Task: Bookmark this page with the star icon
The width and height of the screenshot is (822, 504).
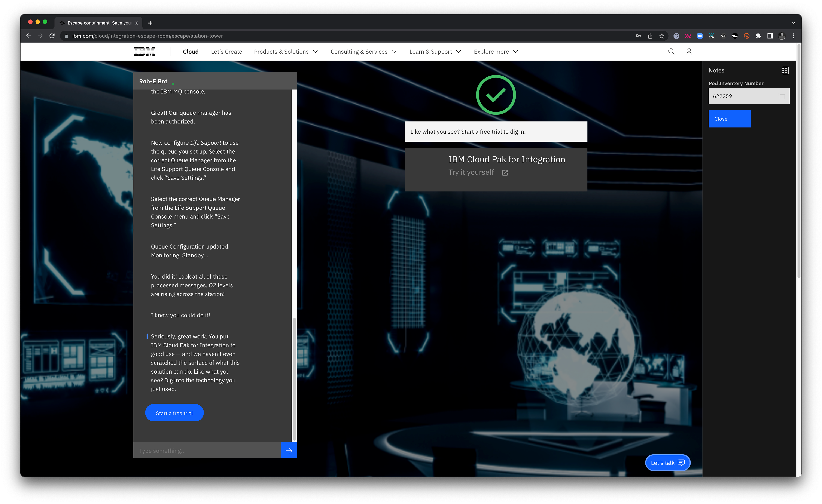Action: pos(661,36)
